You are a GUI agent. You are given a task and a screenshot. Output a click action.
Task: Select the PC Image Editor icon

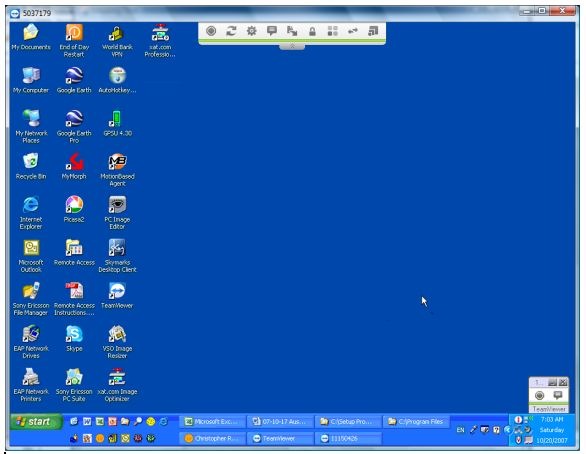(x=117, y=213)
